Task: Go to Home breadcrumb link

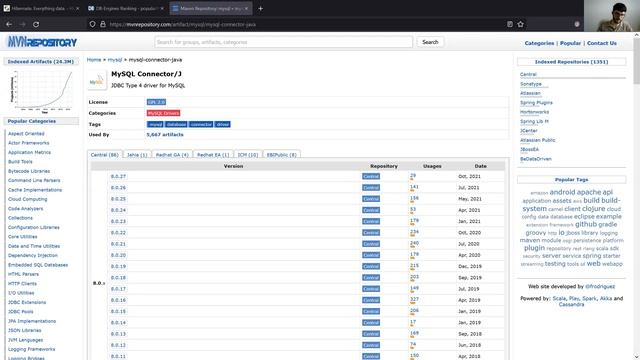Action: (x=94, y=60)
